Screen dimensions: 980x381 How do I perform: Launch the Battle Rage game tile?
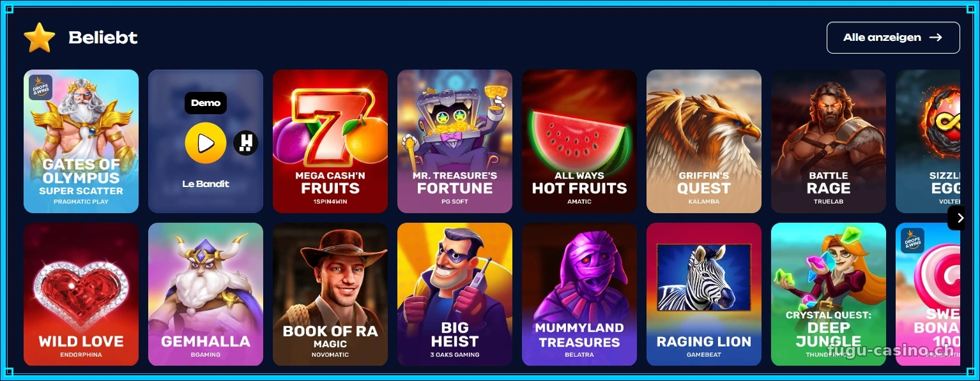pos(829,141)
